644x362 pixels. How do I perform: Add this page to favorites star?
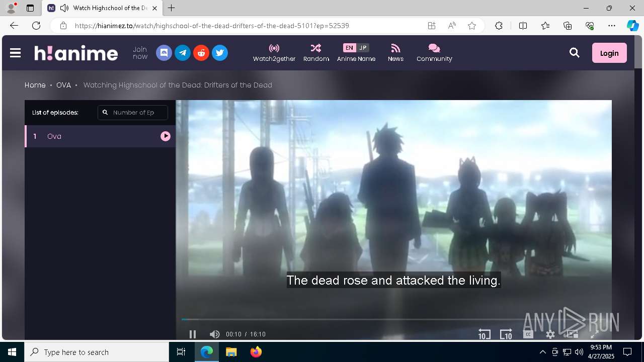point(472,26)
